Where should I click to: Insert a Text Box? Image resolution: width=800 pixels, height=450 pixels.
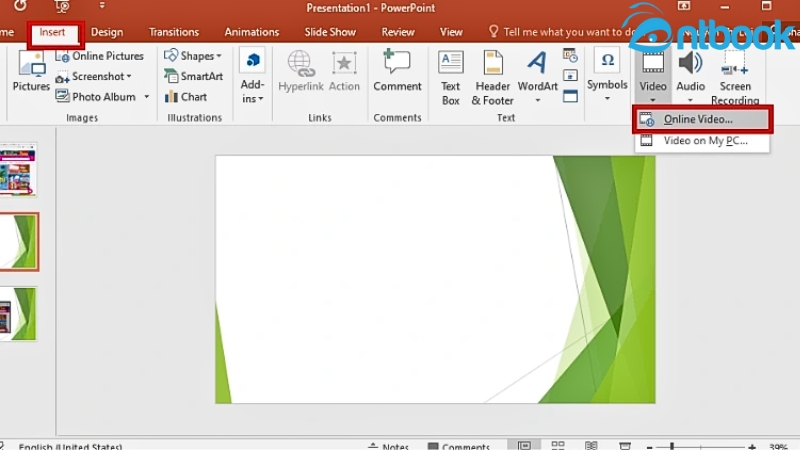coord(451,77)
